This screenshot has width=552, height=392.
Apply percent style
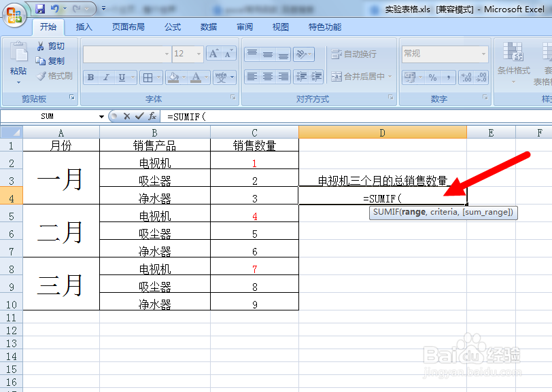point(432,77)
